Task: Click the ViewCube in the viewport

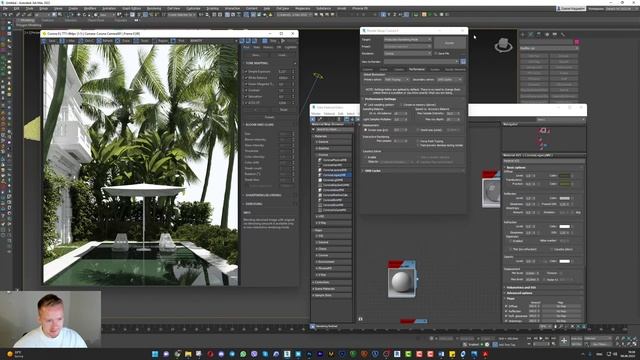Action: (503, 45)
